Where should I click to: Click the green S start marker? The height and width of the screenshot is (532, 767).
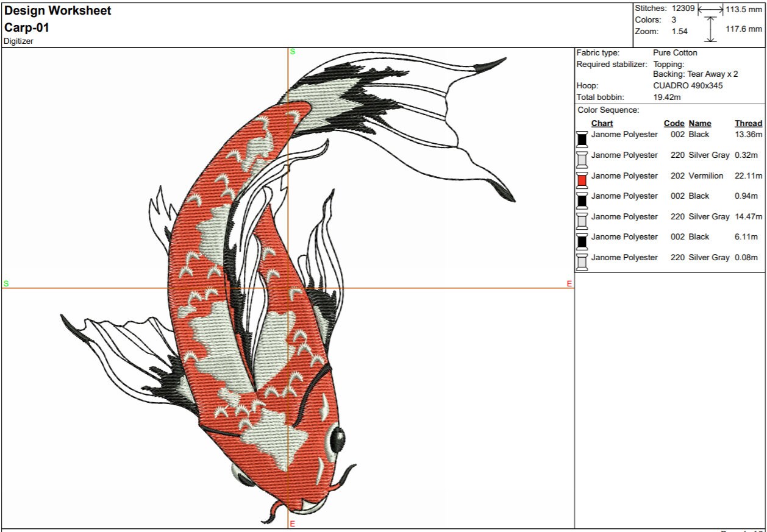coord(6,283)
